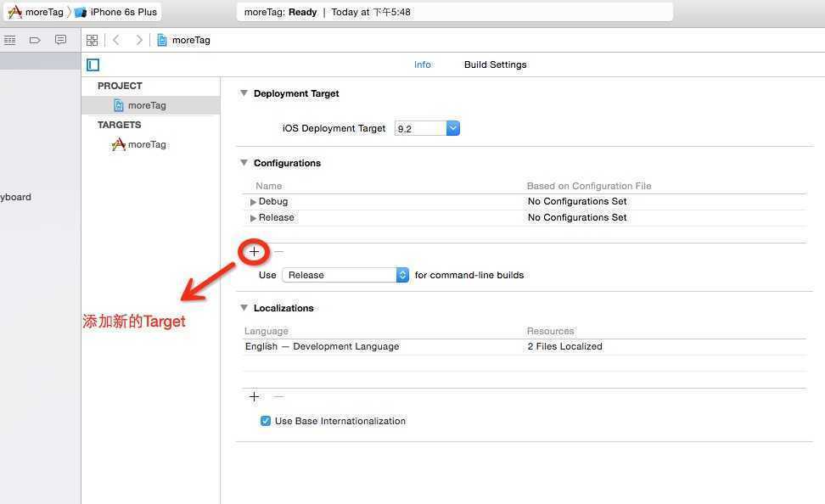Open the iOS Deployment Target dropdown
Screen dimensions: 825x504
click(x=453, y=128)
